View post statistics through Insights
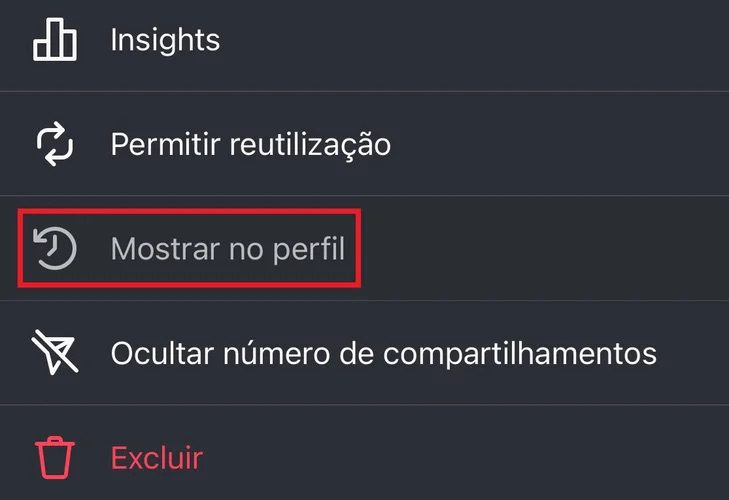The height and width of the screenshot is (500, 729). click(165, 40)
